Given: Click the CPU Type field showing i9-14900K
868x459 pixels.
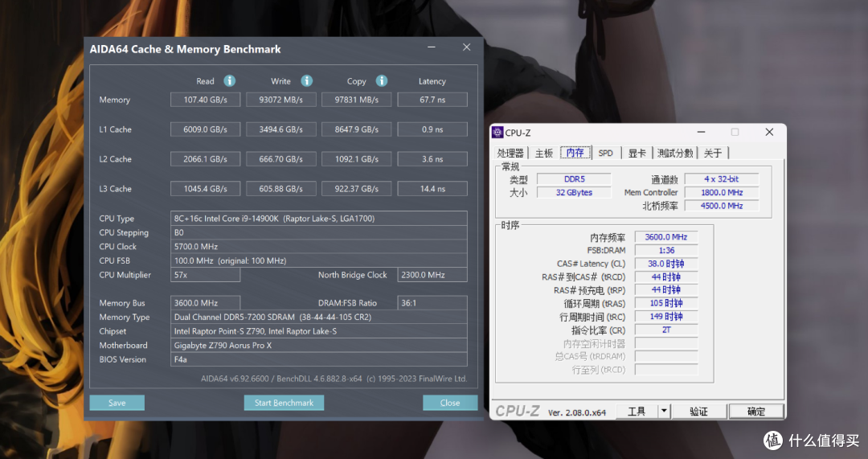Looking at the screenshot, I should (319, 218).
